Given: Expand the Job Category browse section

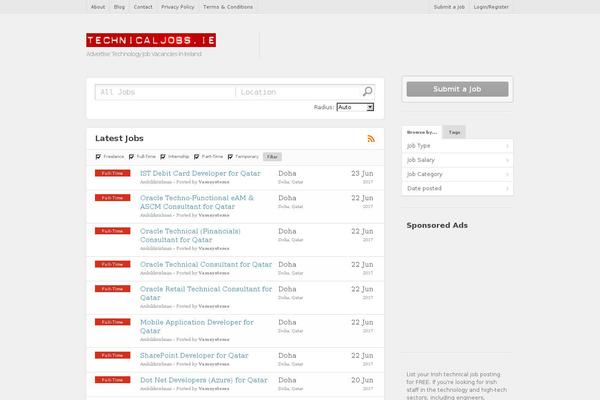Looking at the screenshot, I should (457, 174).
